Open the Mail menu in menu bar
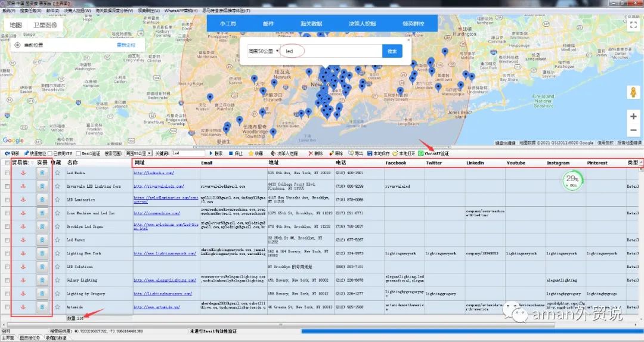This screenshot has width=644, height=342. tap(52, 11)
